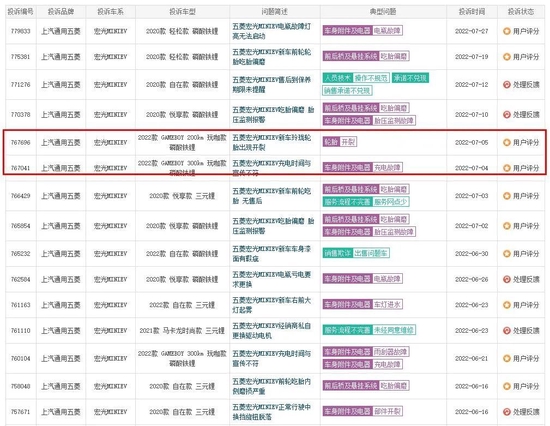Click the 问题简述 column header

pyautogui.click(x=275, y=12)
